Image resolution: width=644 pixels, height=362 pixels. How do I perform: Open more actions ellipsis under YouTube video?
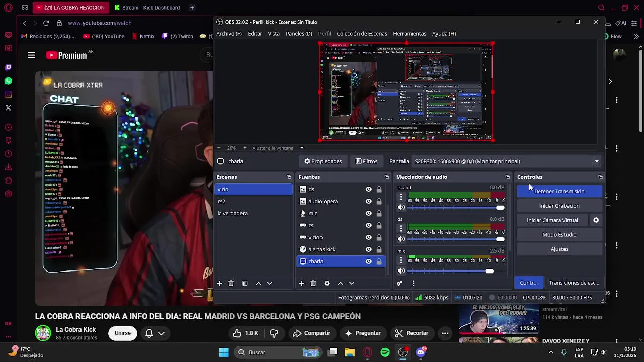coord(445,333)
